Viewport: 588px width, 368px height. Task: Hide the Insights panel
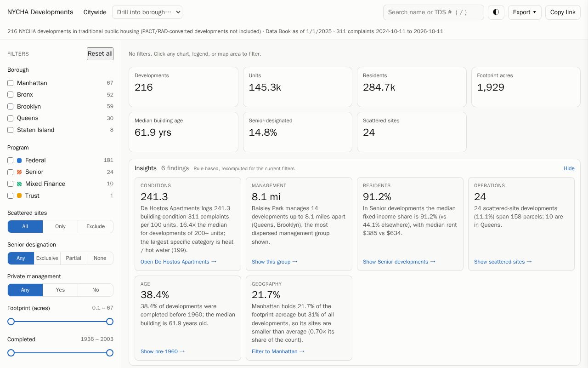(x=569, y=169)
